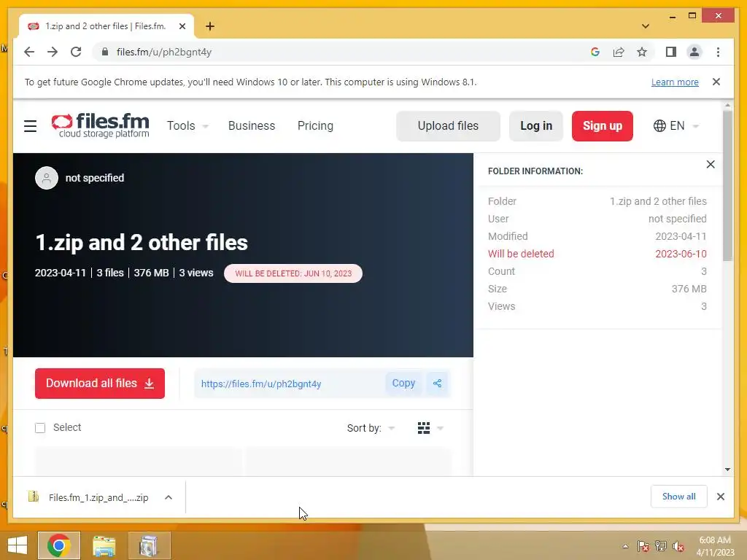Click the archive app taskbar icon
The image size is (747, 560).
point(149,545)
